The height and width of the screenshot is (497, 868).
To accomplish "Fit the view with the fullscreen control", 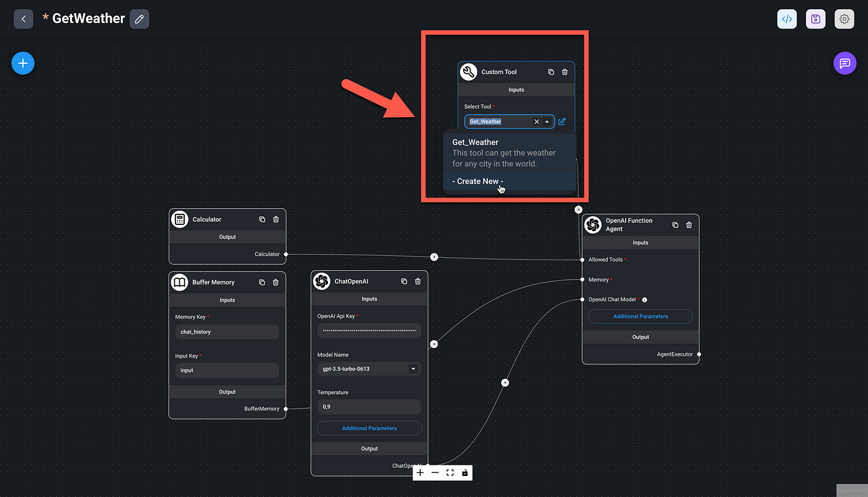I will pos(450,473).
